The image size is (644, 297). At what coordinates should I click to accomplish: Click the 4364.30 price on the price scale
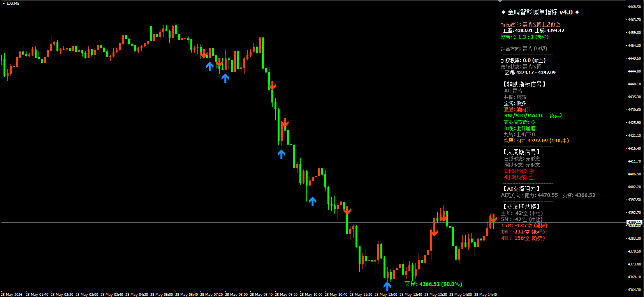click(634, 290)
